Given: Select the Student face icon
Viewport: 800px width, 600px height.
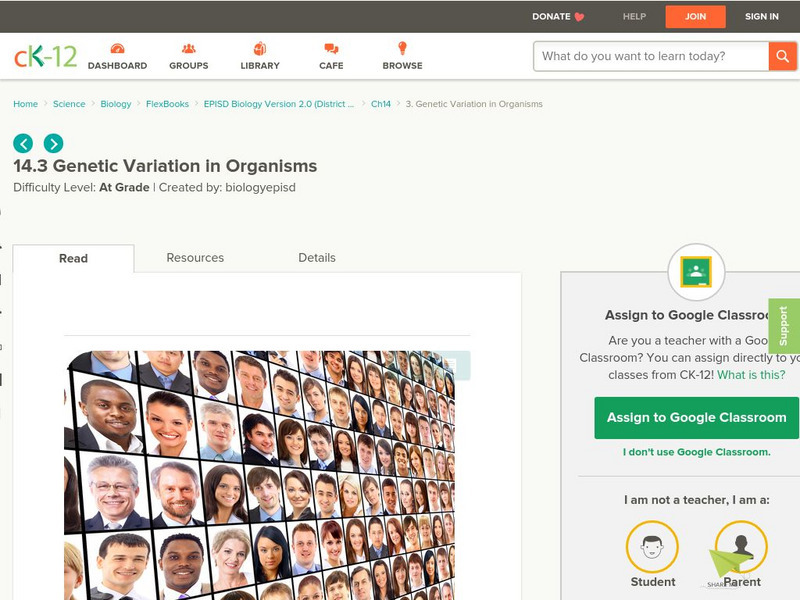Looking at the screenshot, I should pos(652,546).
